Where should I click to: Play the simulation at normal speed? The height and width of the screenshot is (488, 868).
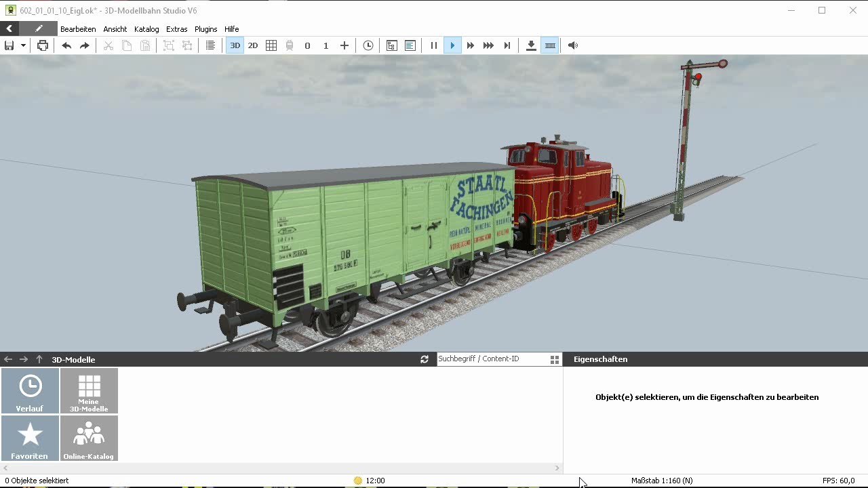[452, 45]
